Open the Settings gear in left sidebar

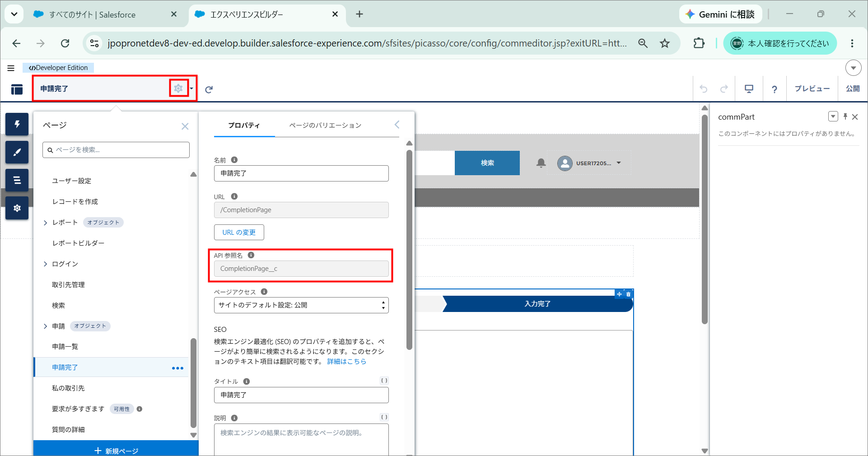17,208
